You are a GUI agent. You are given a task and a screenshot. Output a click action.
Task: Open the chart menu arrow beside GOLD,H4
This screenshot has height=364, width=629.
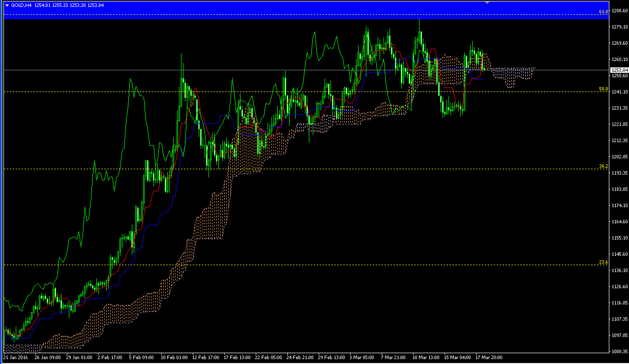[7, 5]
